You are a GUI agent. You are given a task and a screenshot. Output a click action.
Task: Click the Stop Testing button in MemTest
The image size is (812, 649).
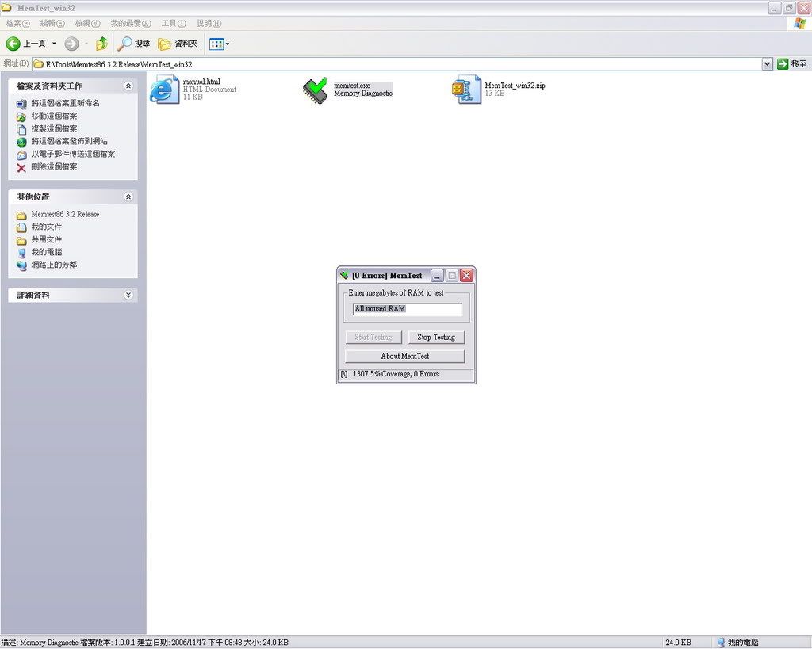[436, 338]
